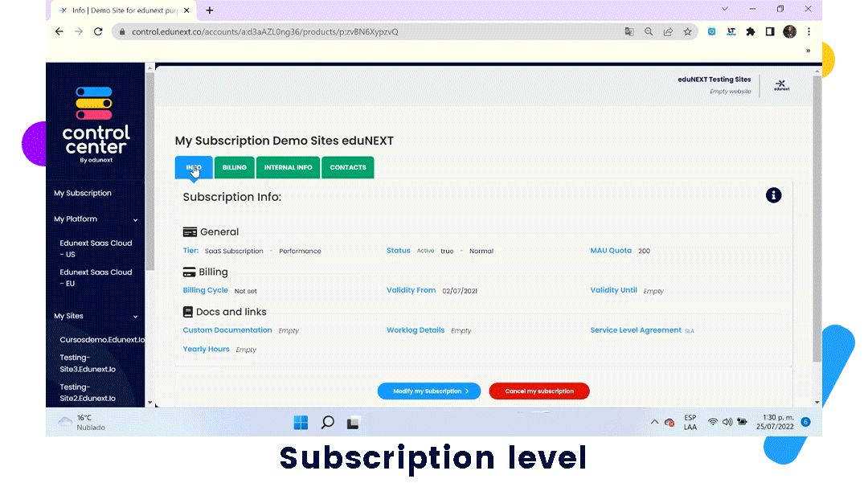The image size is (868, 483).
Task: Open the INTERNAL INFO tab
Action: coord(288,167)
